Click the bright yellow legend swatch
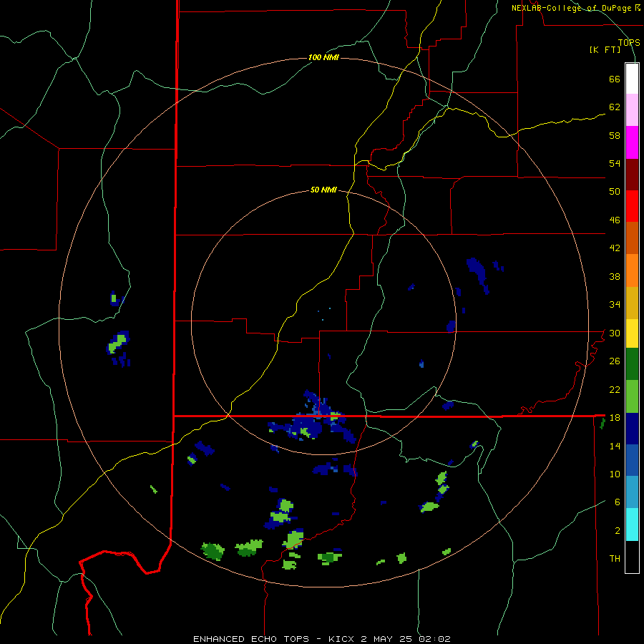The width and height of the screenshot is (644, 644). click(632, 333)
